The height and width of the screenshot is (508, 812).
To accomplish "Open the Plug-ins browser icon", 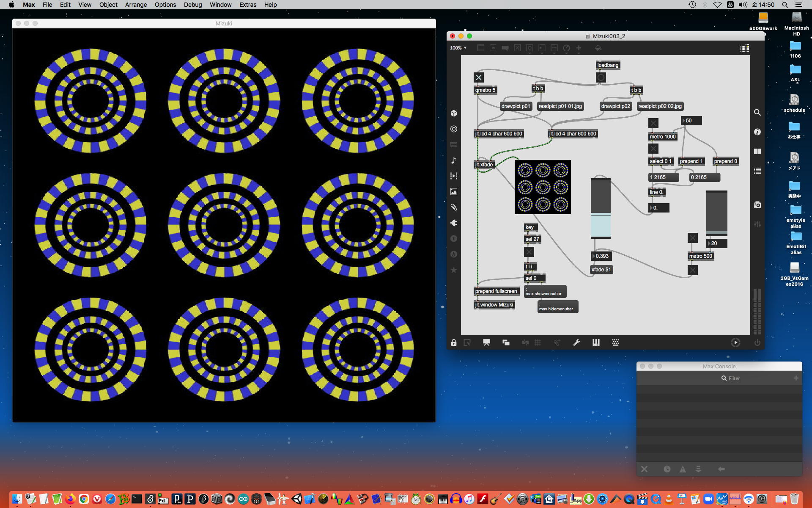I will tap(454, 223).
